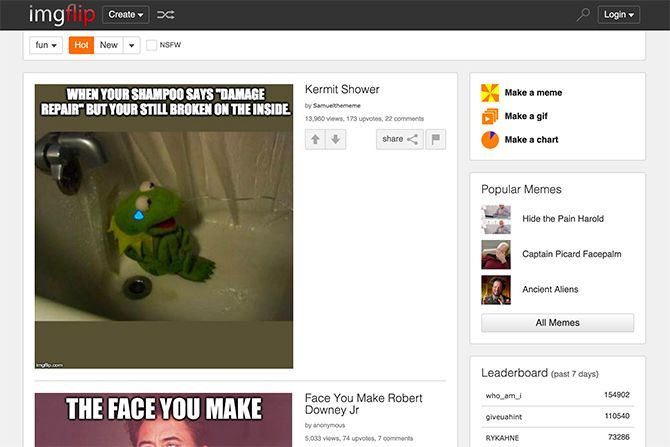
Task: Click 13,960 views stats text
Action: point(364,119)
